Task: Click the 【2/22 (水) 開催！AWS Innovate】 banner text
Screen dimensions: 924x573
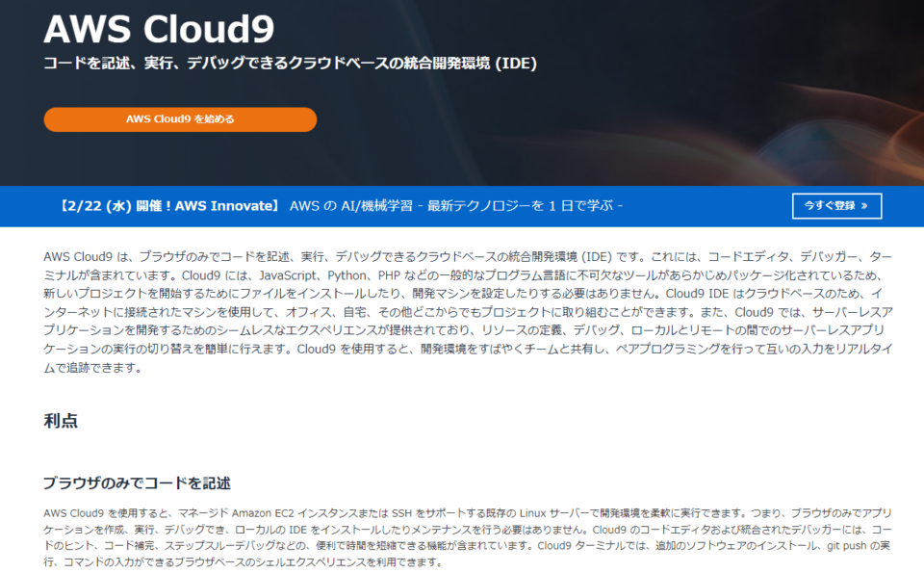Action: [x=167, y=206]
